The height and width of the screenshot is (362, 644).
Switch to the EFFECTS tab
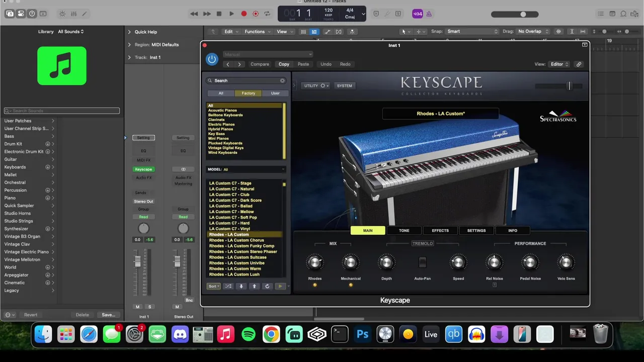440,231
